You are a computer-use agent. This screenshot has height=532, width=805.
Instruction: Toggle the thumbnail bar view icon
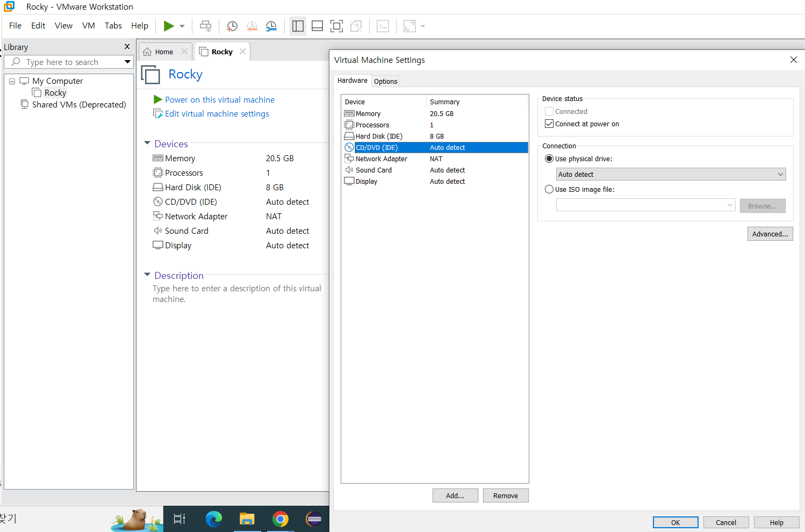coord(318,26)
